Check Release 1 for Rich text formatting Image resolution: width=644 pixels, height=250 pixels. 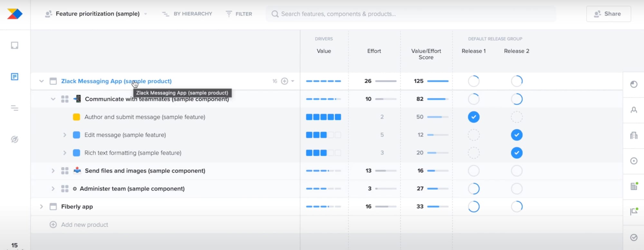pyautogui.click(x=474, y=153)
